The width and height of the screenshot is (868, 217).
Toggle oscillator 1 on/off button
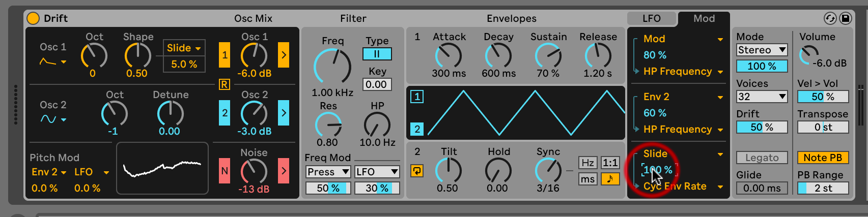(225, 55)
